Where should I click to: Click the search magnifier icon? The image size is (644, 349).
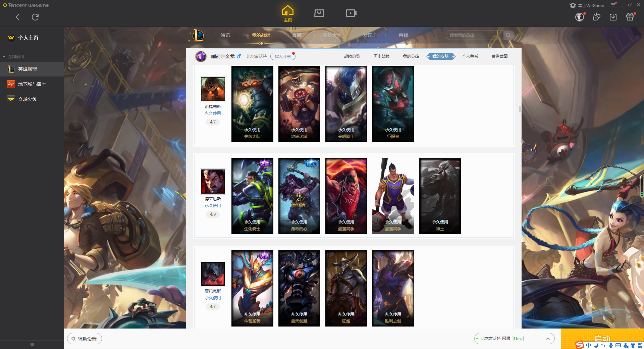(x=508, y=35)
